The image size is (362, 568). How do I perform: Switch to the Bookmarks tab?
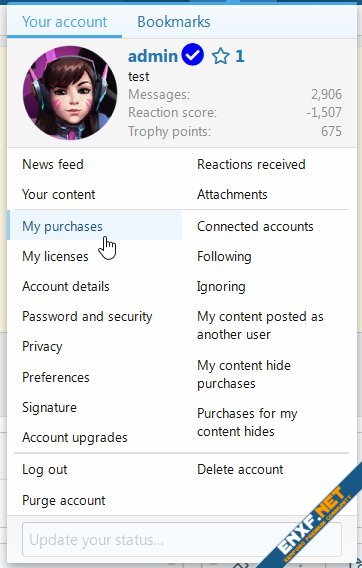tap(174, 22)
